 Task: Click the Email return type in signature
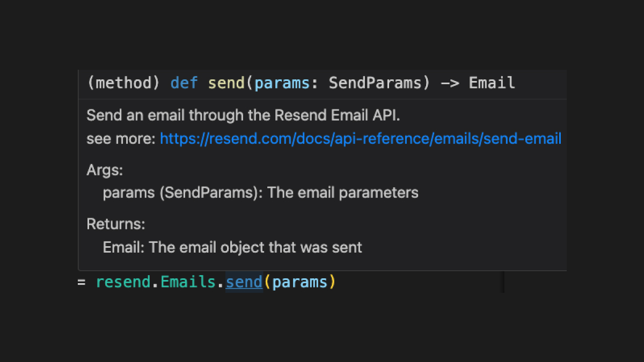[x=492, y=83]
